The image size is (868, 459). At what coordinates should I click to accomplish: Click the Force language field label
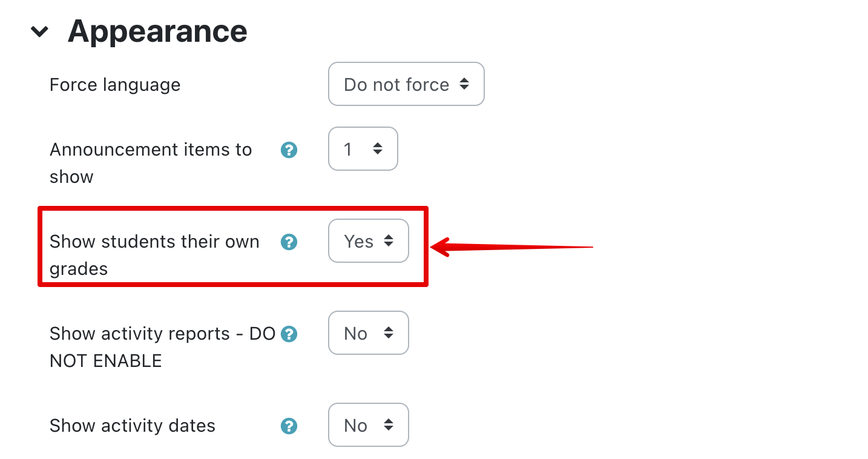click(115, 85)
